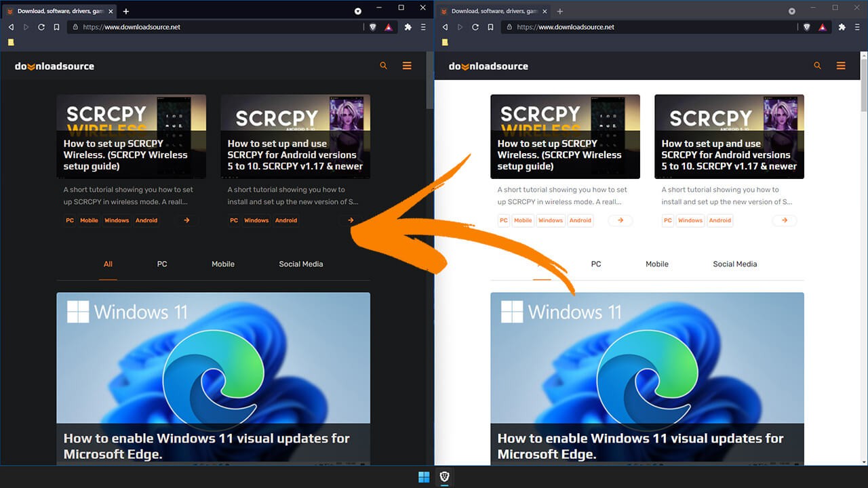Select All tab on dark page
Screen dimensions: 868x488
point(108,264)
